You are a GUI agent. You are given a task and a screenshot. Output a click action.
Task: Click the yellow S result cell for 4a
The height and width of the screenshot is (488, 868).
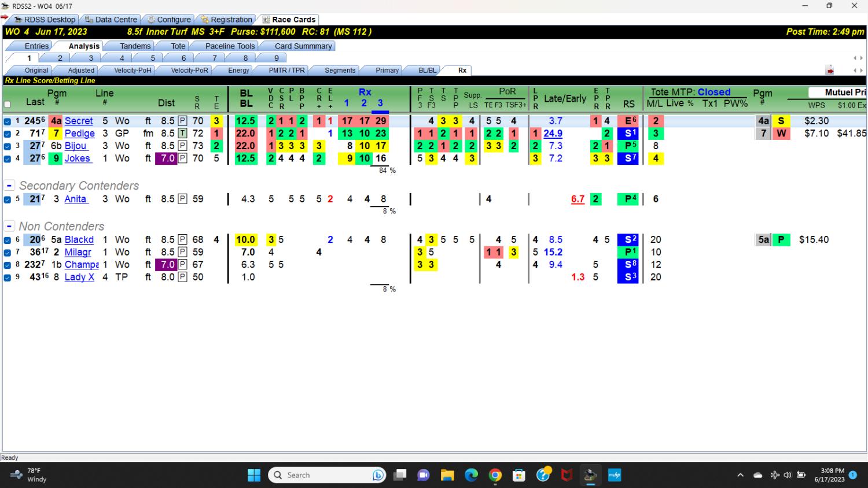[781, 121]
